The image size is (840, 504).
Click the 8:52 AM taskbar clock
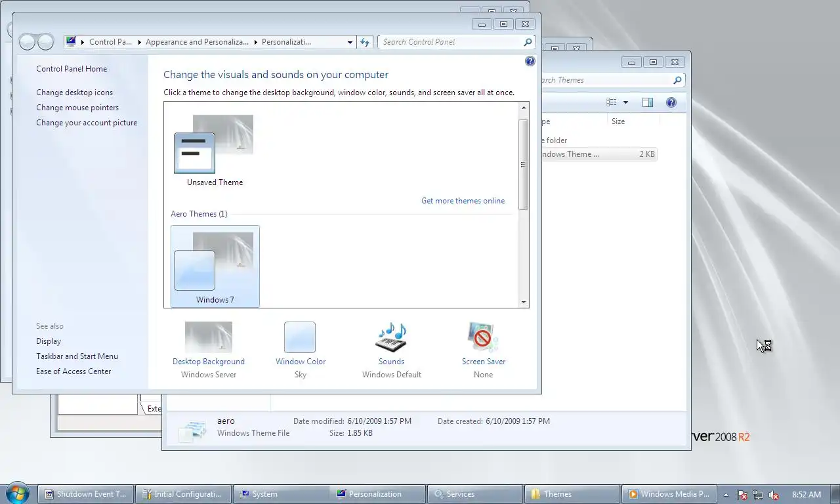tap(807, 495)
